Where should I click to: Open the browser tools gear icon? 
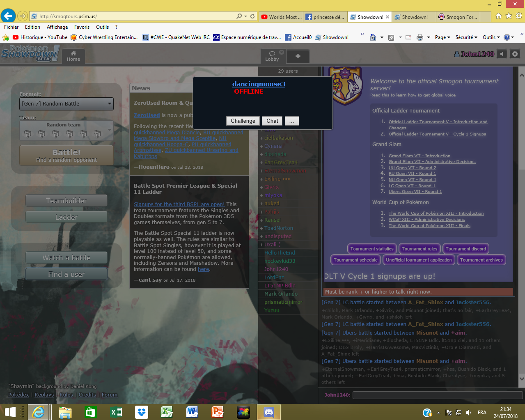[519, 16]
